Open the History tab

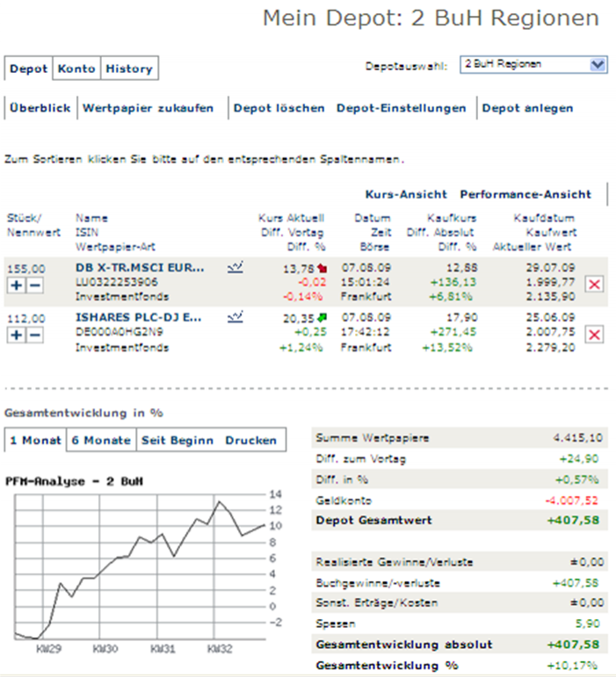coord(129,69)
